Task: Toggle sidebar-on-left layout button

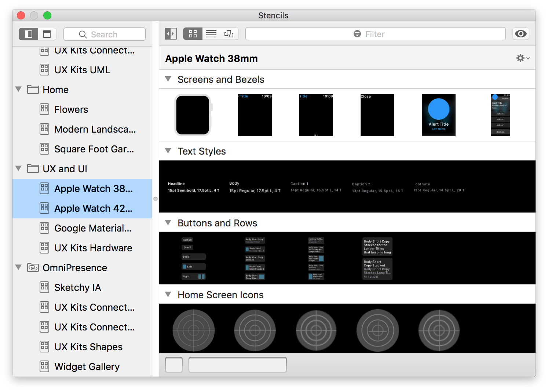Action: (x=29, y=34)
